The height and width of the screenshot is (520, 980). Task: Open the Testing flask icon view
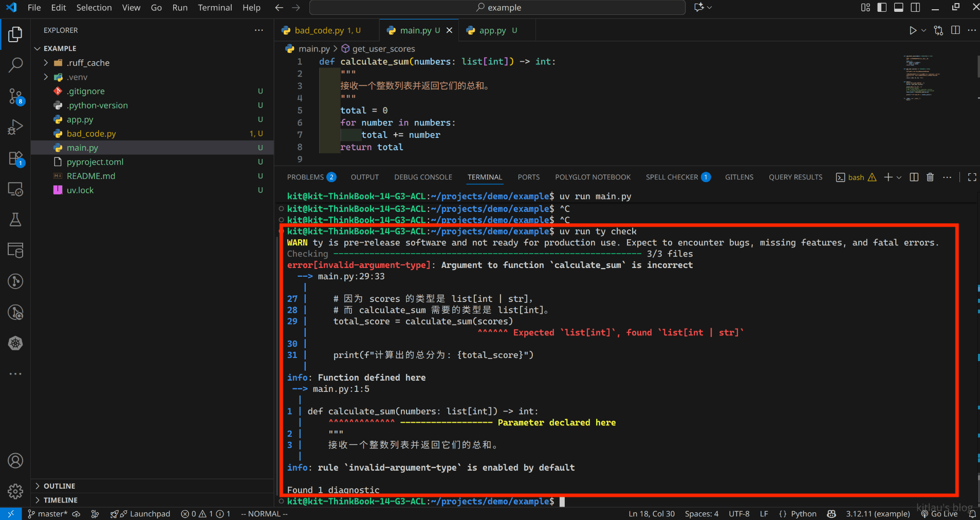[15, 220]
